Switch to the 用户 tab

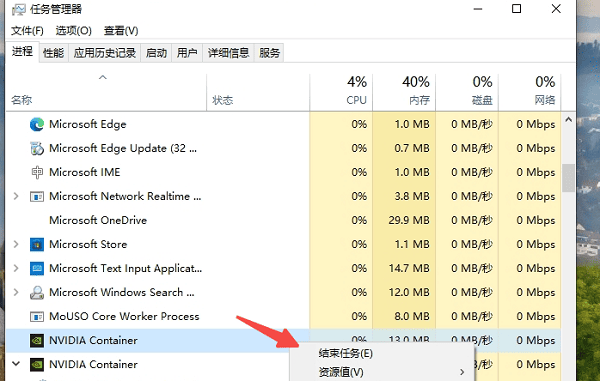(187, 53)
